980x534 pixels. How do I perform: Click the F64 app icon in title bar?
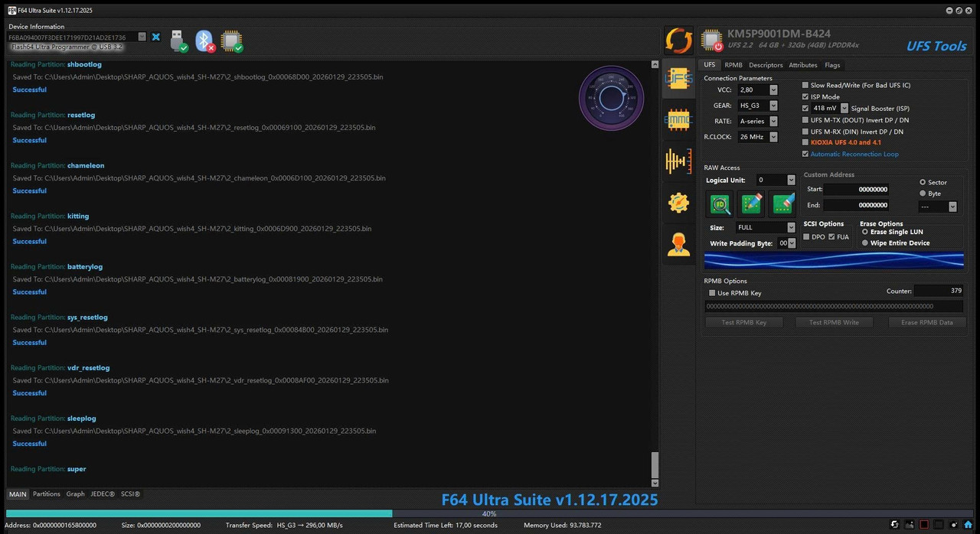[x=11, y=10]
